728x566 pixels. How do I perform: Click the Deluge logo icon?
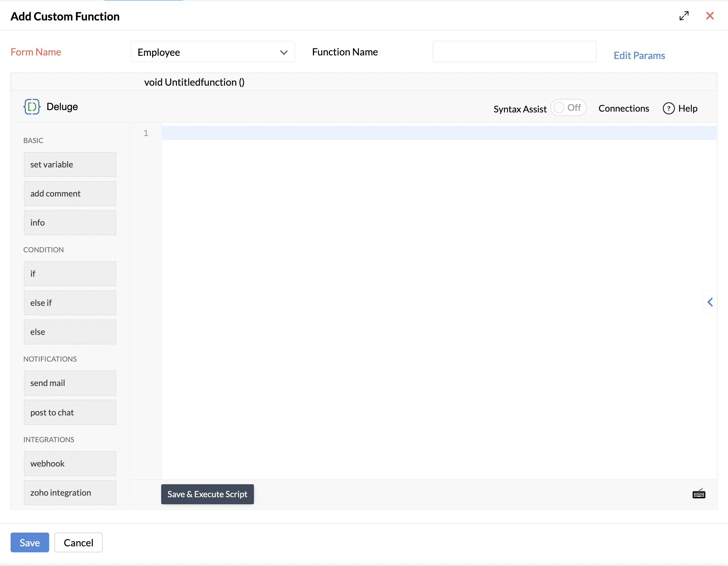click(x=32, y=107)
